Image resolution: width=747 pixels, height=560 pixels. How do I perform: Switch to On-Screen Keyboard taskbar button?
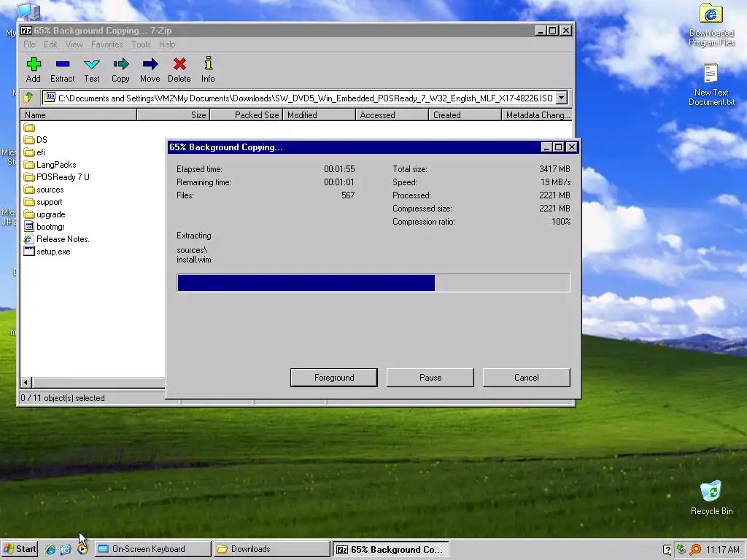[152, 549]
